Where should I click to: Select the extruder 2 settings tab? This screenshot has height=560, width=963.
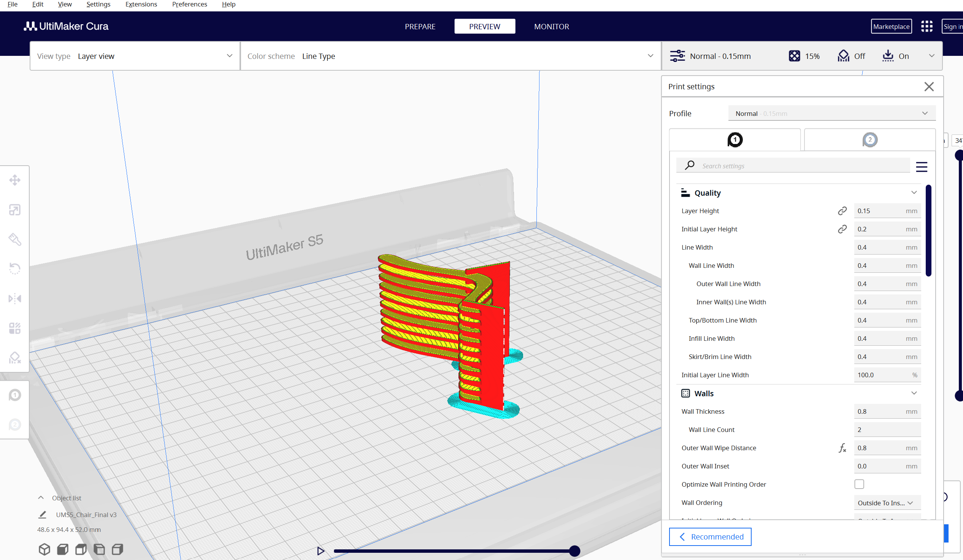[x=870, y=140]
